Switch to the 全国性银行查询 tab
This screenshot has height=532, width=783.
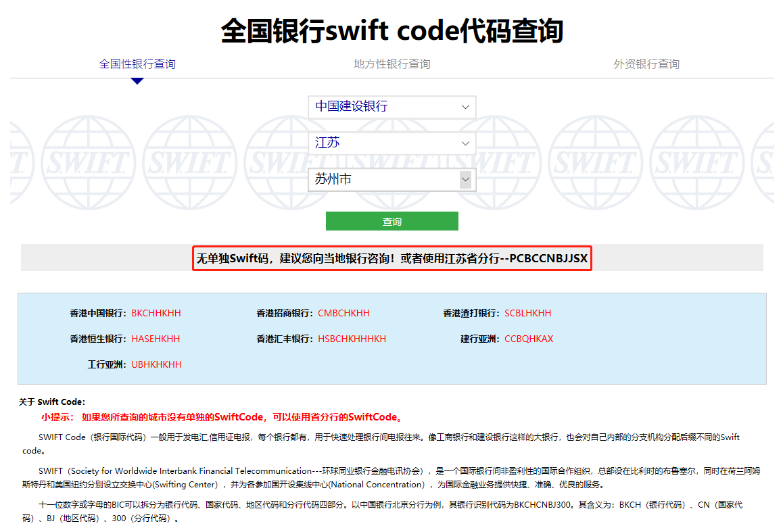[137, 64]
